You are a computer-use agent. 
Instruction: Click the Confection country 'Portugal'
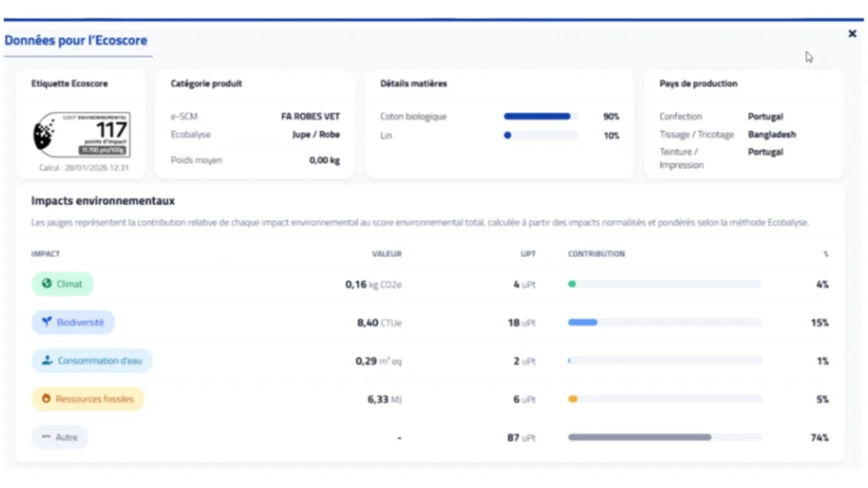[x=765, y=116]
